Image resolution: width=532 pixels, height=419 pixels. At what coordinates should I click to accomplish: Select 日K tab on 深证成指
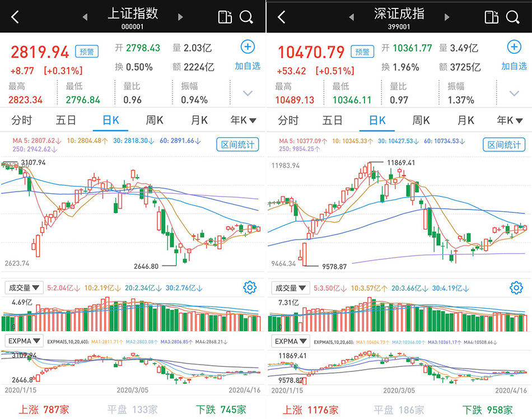(x=377, y=120)
